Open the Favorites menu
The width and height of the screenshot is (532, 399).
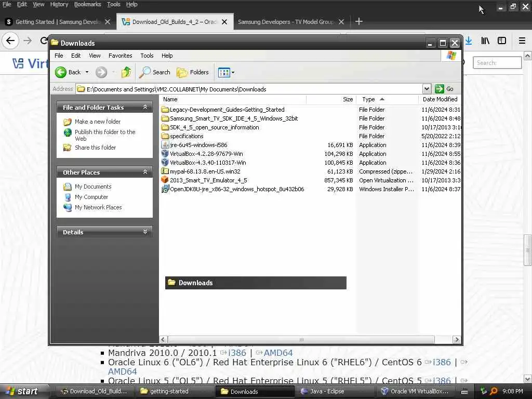[120, 56]
